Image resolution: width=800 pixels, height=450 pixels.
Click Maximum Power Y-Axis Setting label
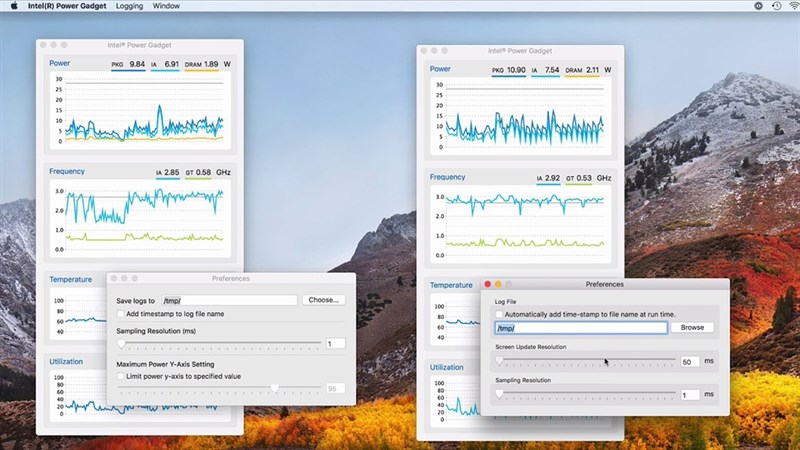[x=165, y=364]
